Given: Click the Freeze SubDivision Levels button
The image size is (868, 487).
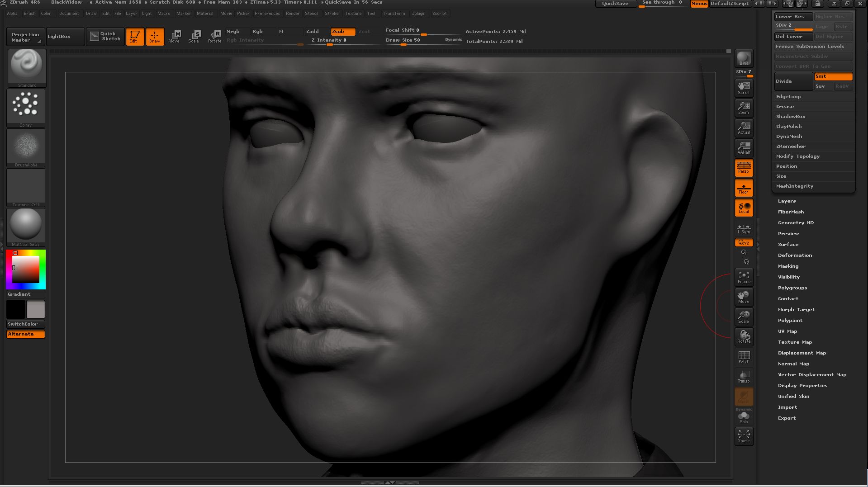Looking at the screenshot, I should (813, 47).
